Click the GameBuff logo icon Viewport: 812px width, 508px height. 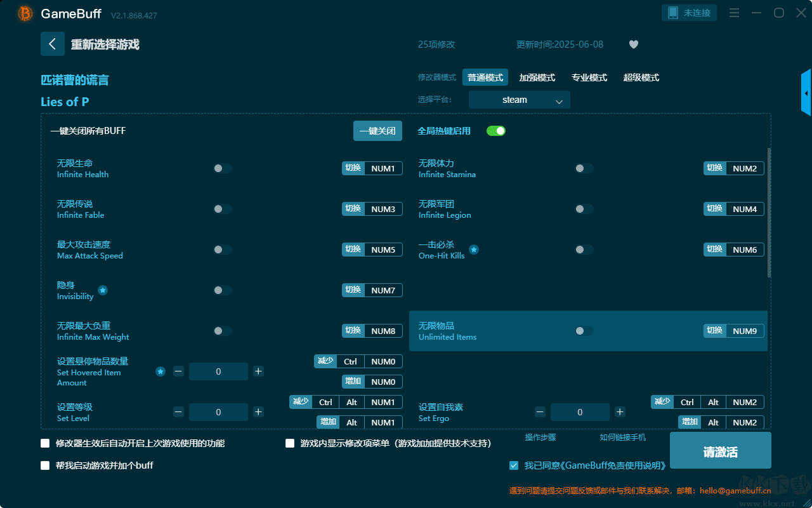coord(25,13)
